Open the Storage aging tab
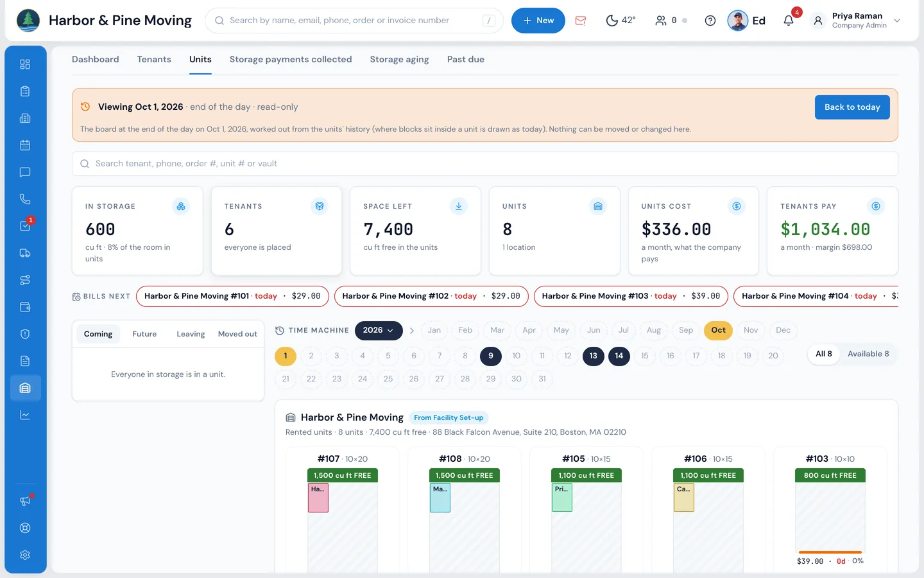This screenshot has height=578, width=924. (x=399, y=59)
